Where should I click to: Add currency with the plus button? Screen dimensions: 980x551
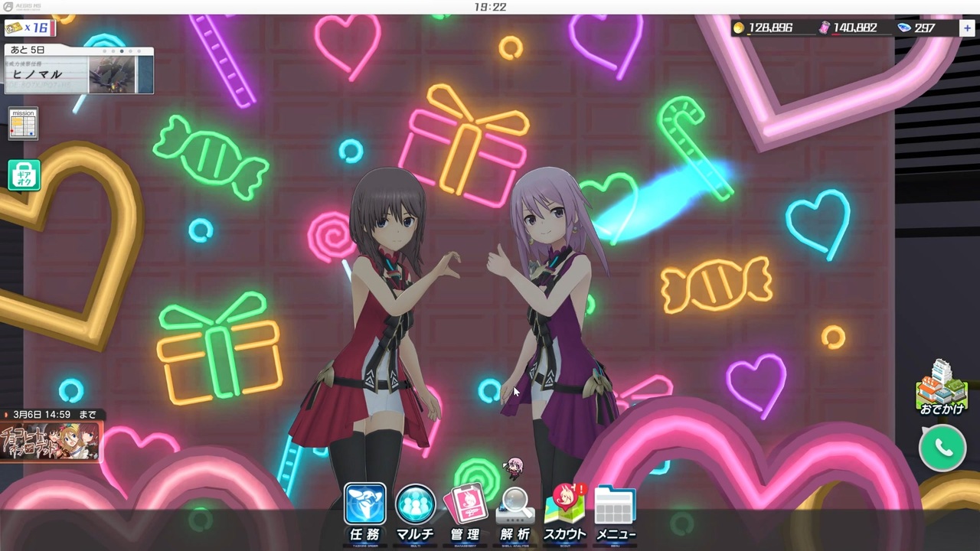click(969, 28)
